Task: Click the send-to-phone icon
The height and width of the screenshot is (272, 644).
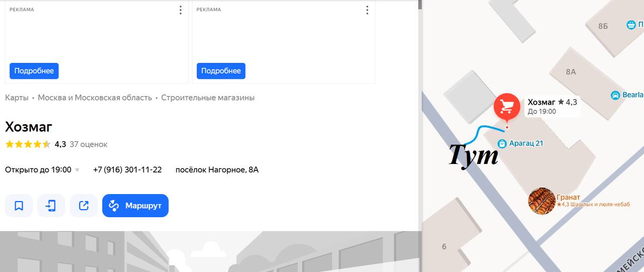Action: pos(51,206)
